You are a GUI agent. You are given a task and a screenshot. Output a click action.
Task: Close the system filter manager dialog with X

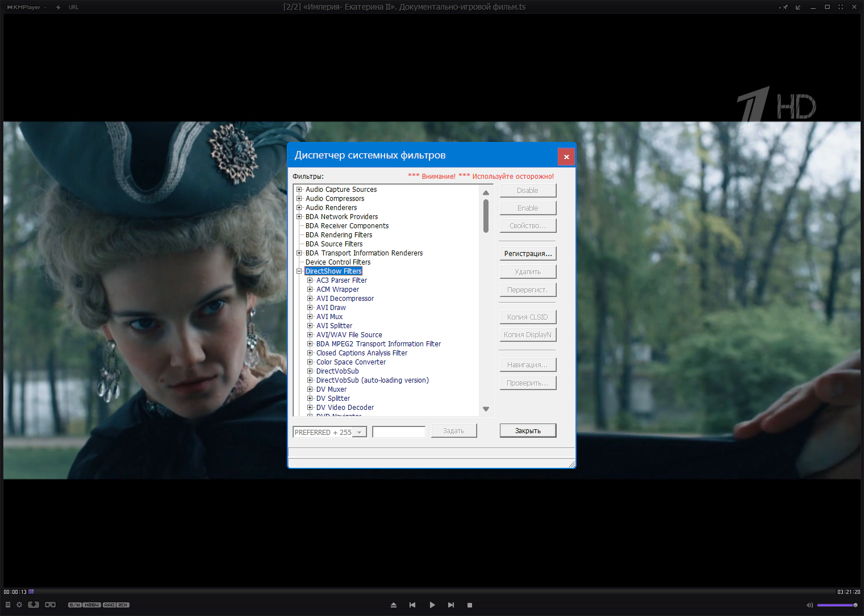pos(566,157)
